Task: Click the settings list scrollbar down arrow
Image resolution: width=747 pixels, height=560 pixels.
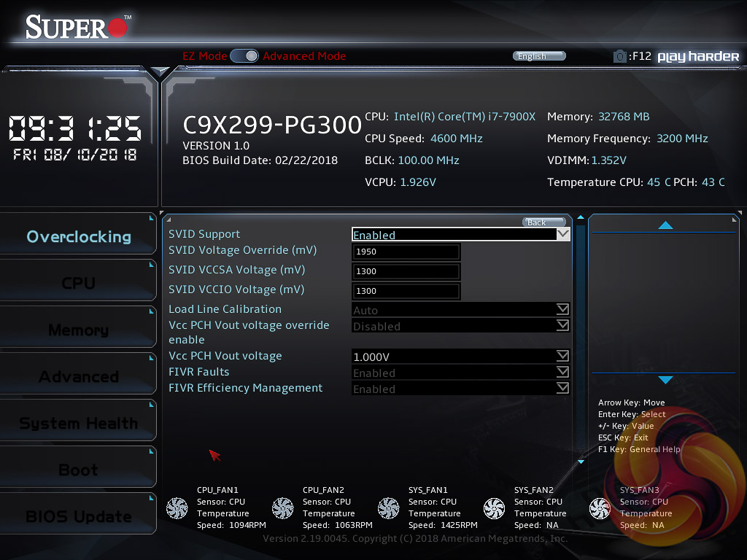Action: (x=581, y=462)
